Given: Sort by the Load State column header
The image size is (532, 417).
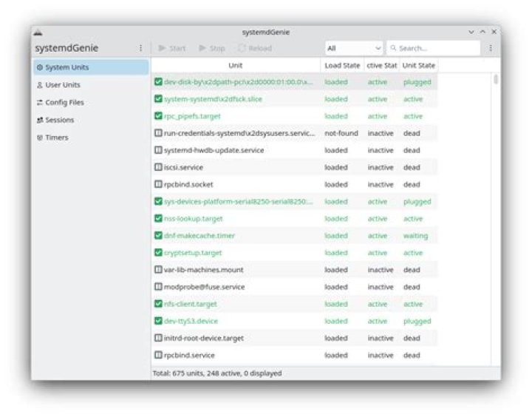Looking at the screenshot, I should click(342, 66).
